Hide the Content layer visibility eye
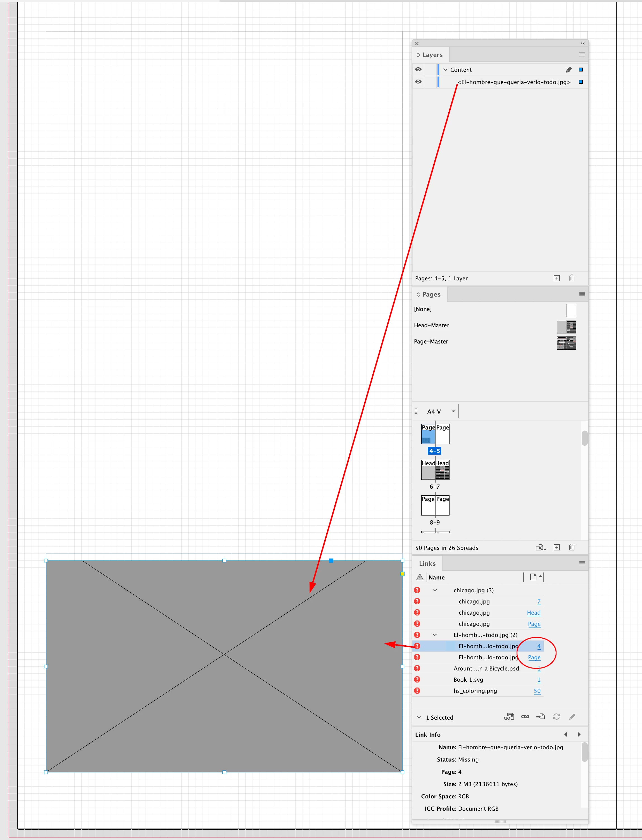This screenshot has height=840, width=642. click(x=419, y=70)
